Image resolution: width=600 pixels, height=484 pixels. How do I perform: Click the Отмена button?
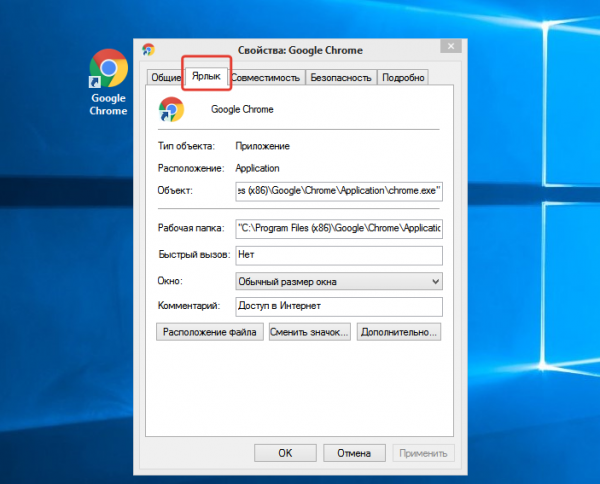tap(354, 453)
